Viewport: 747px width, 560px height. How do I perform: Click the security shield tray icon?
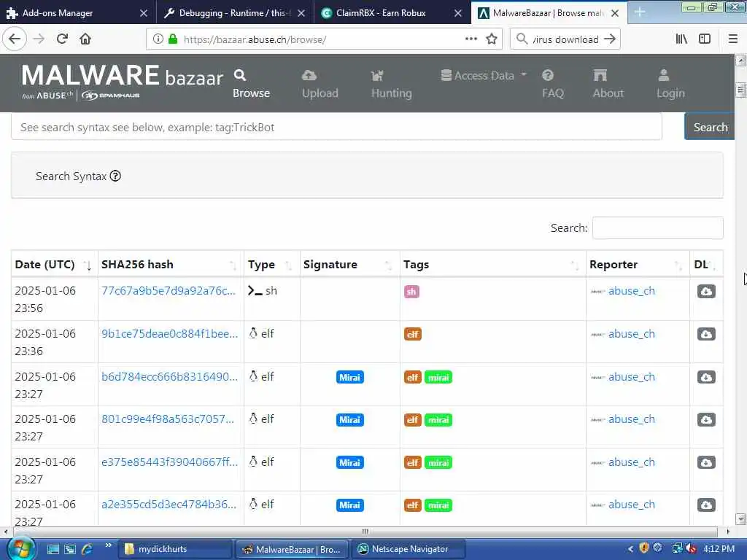pos(644,548)
